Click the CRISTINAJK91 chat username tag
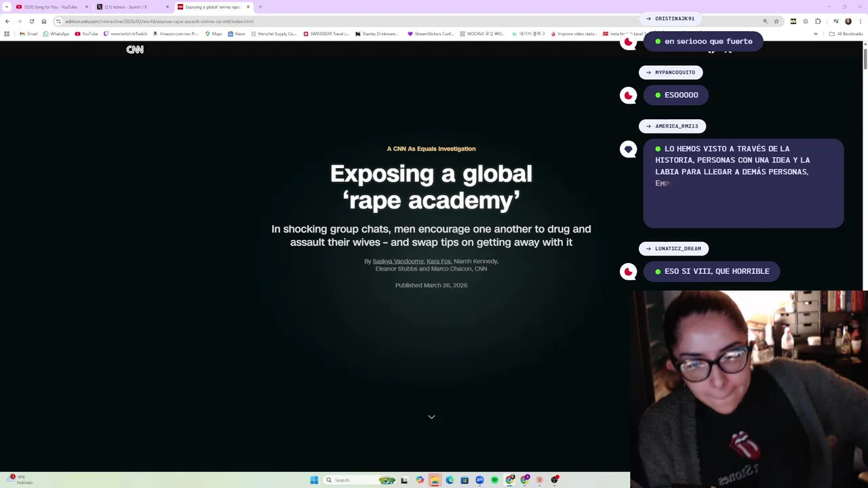The image size is (868, 488). [x=670, y=18]
